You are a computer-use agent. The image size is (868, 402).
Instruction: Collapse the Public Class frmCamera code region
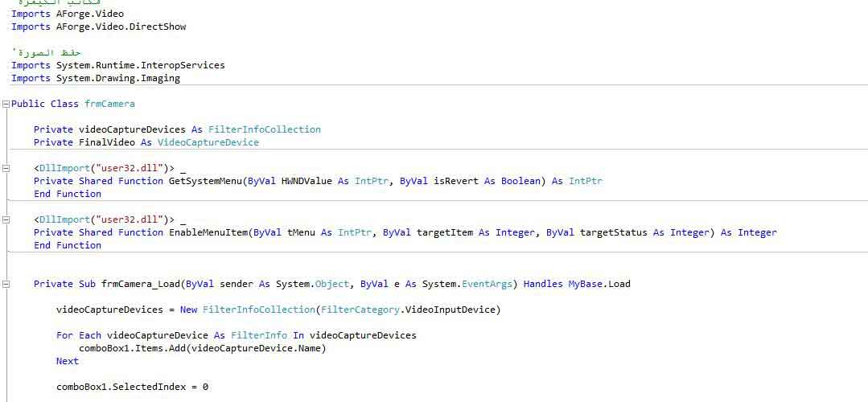click(6, 104)
